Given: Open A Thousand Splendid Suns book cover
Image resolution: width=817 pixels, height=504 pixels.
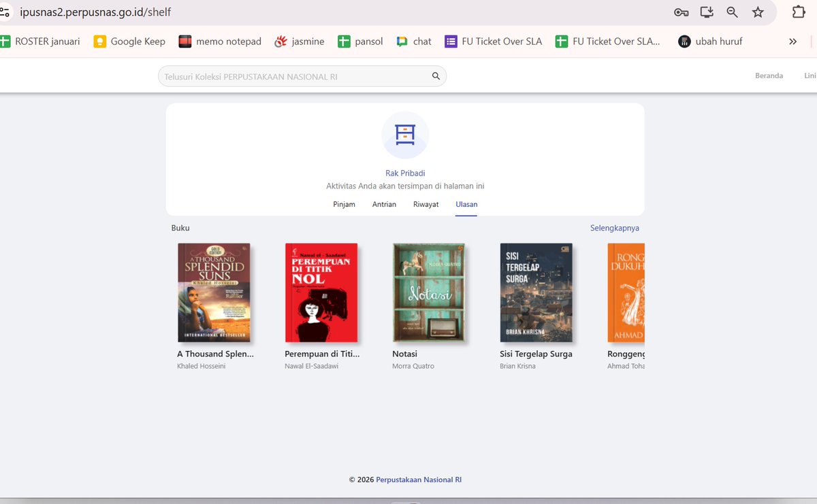Looking at the screenshot, I should click(x=214, y=292).
